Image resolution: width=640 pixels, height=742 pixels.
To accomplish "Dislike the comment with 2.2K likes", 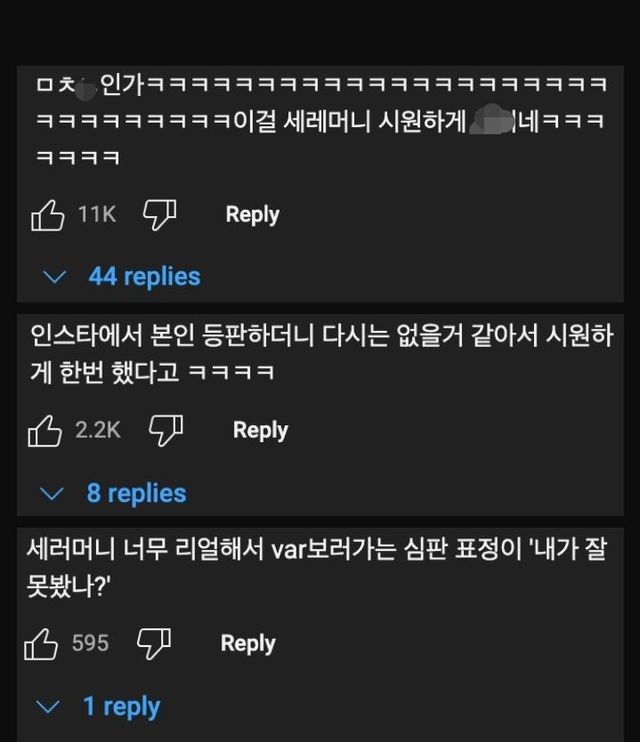I will (166, 430).
